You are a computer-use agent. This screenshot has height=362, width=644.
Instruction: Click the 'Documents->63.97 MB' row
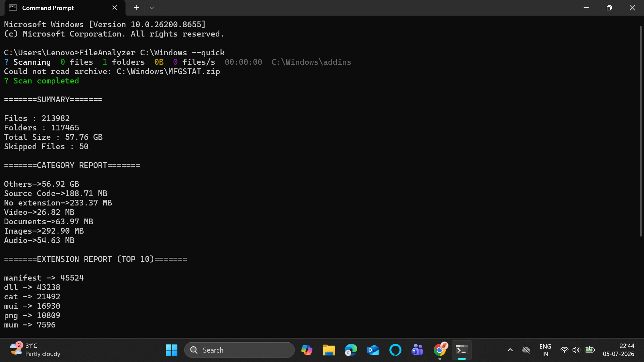49,222
